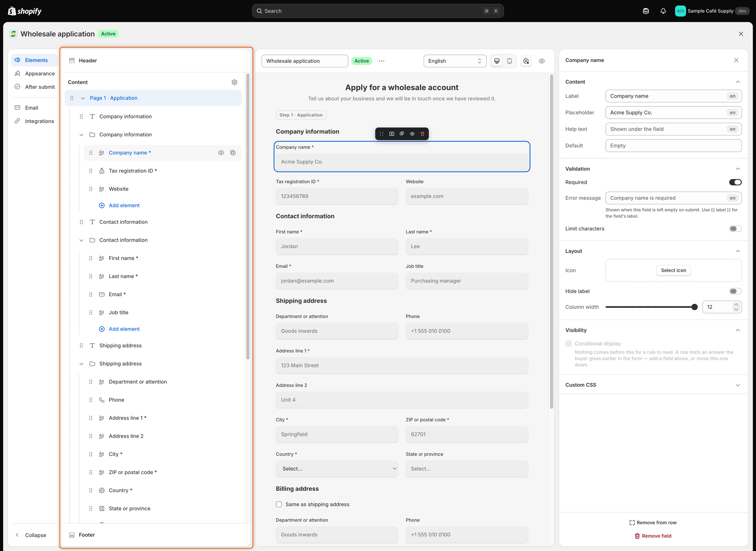Screen dimensions: 756x551
Task: Click the Sidekick assistant icon in top bar
Action: 646,11
